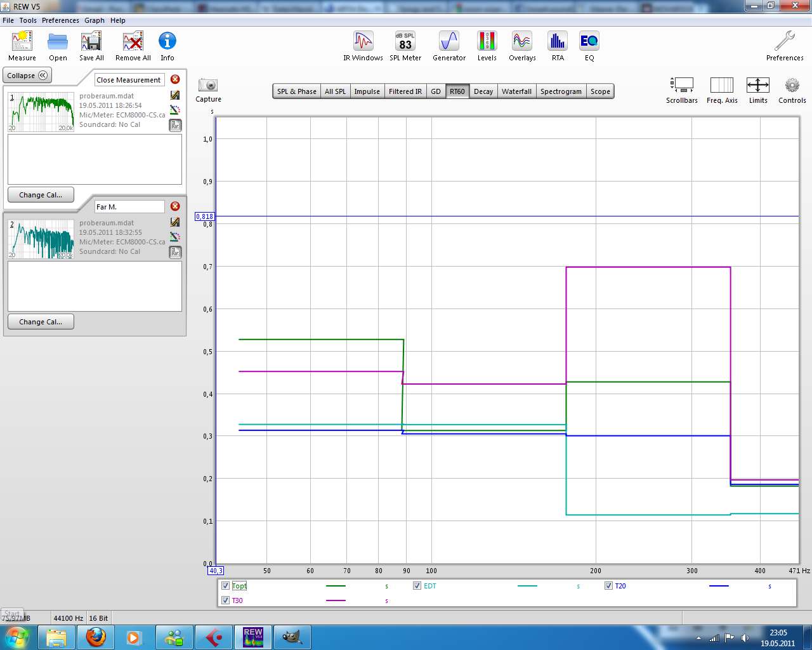Click the Measure icon in toolbar
The width and height of the screenshot is (812, 650).
point(22,42)
